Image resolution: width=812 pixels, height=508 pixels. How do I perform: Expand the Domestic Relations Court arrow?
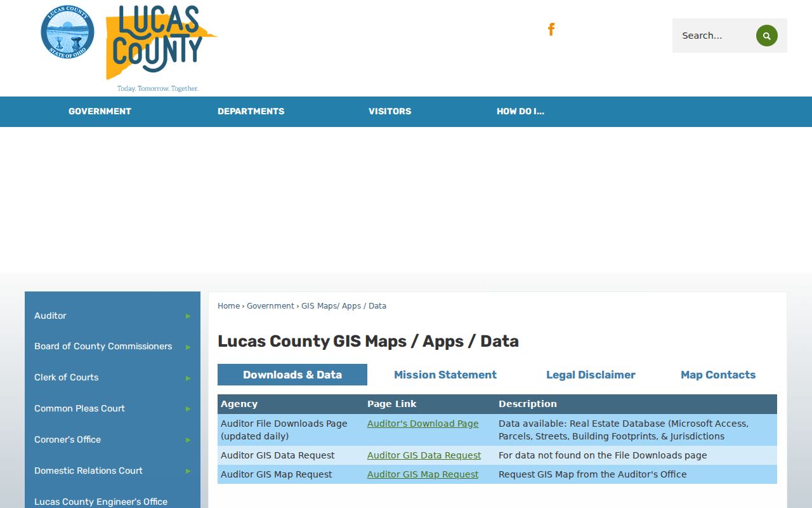pyautogui.click(x=188, y=471)
